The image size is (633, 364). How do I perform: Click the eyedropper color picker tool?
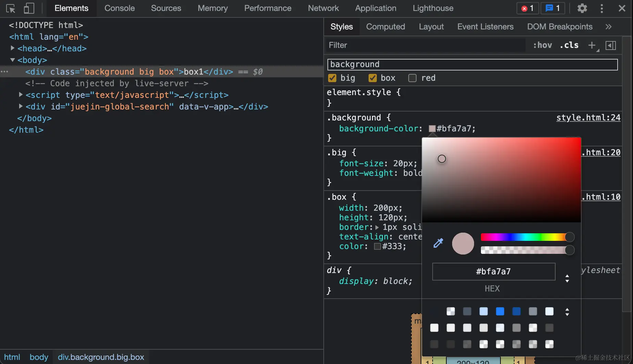[438, 243]
